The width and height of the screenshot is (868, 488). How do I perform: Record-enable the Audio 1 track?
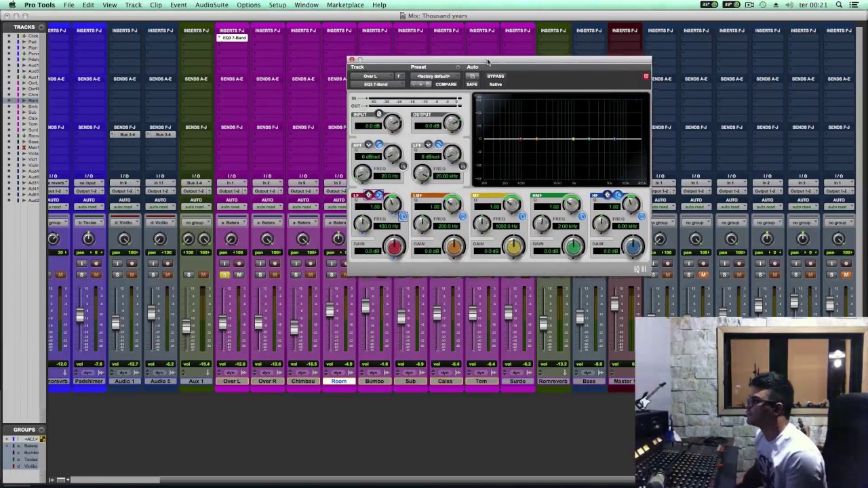[132, 263]
